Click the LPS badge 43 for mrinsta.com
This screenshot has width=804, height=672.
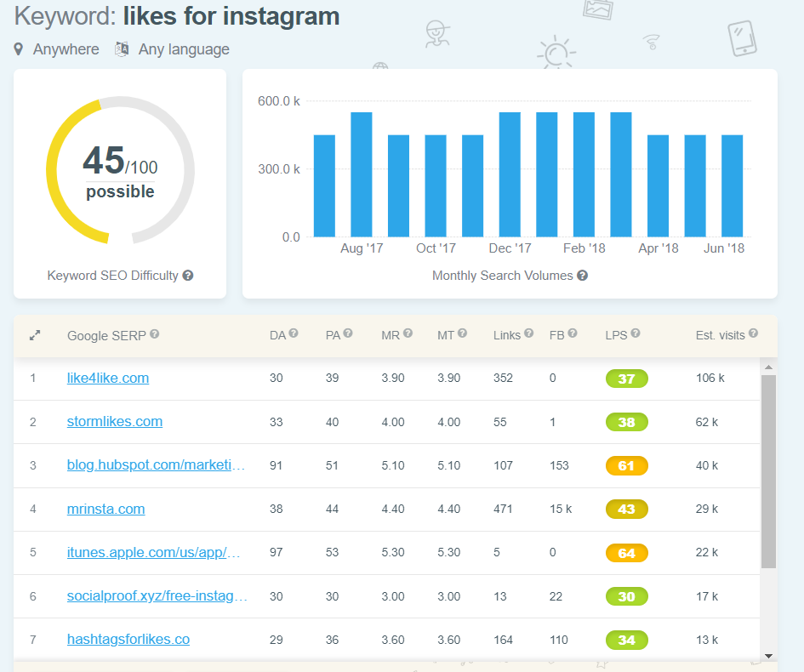pos(626,510)
